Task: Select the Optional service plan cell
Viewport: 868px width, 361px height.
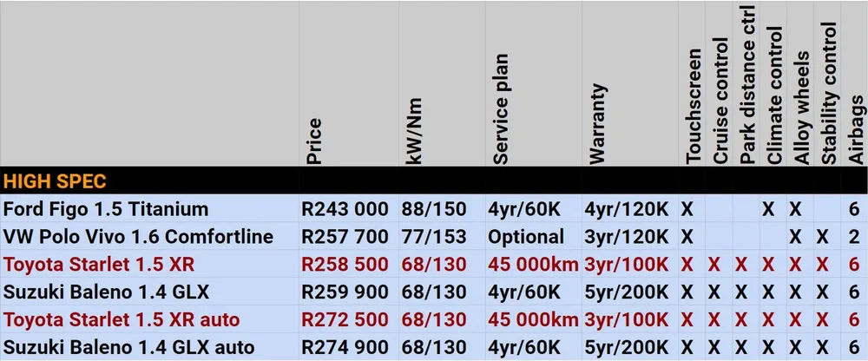Action: tap(526, 237)
